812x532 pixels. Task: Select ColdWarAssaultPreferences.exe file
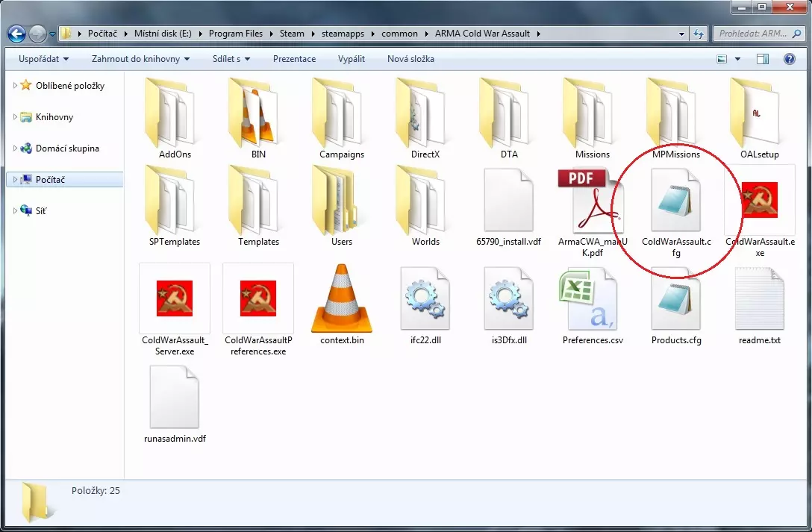[x=258, y=310]
